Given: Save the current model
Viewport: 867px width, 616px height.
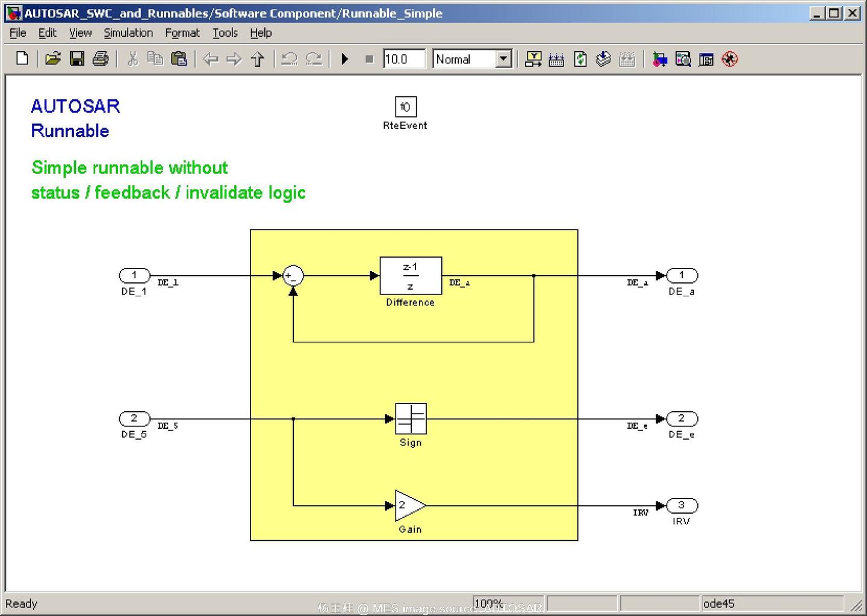Looking at the screenshot, I should point(78,58).
